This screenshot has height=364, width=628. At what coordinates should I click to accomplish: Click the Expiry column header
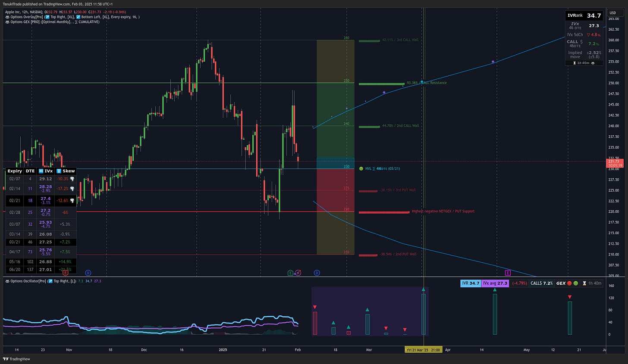(15, 171)
